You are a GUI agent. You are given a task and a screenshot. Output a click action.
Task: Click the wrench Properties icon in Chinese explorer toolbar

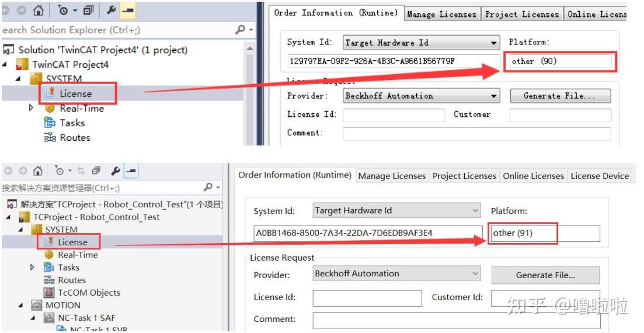point(115,171)
